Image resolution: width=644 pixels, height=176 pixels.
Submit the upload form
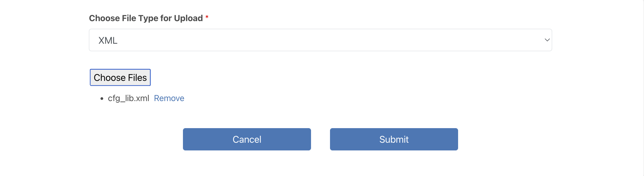tap(394, 139)
